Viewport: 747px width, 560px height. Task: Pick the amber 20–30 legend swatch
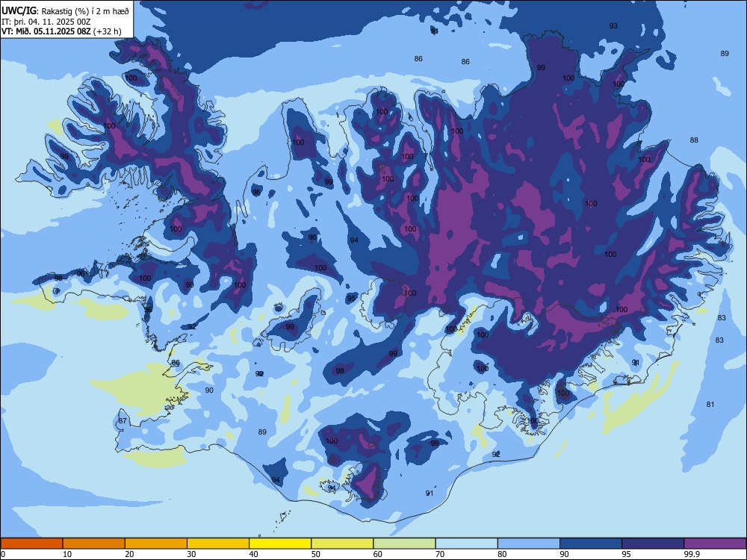[156, 544]
